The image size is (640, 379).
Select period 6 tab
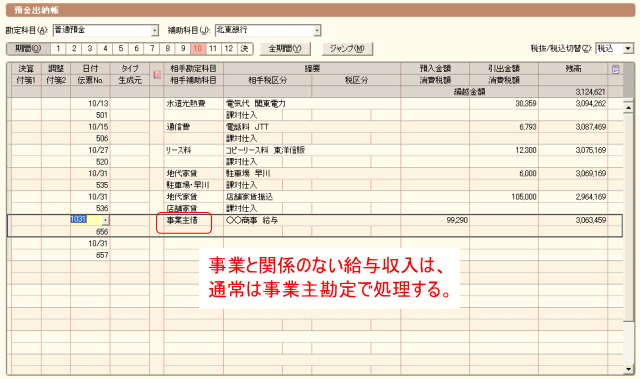[x=136, y=49]
